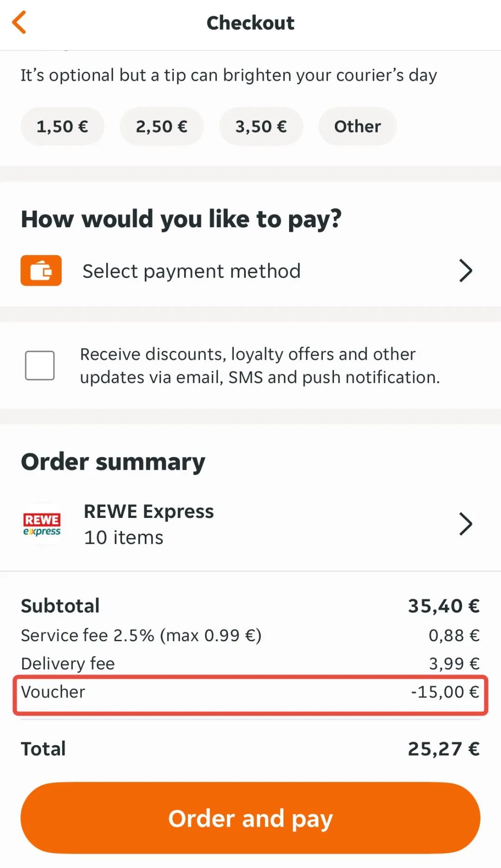Open Select payment method row
This screenshot has width=501, height=868.
(x=250, y=271)
